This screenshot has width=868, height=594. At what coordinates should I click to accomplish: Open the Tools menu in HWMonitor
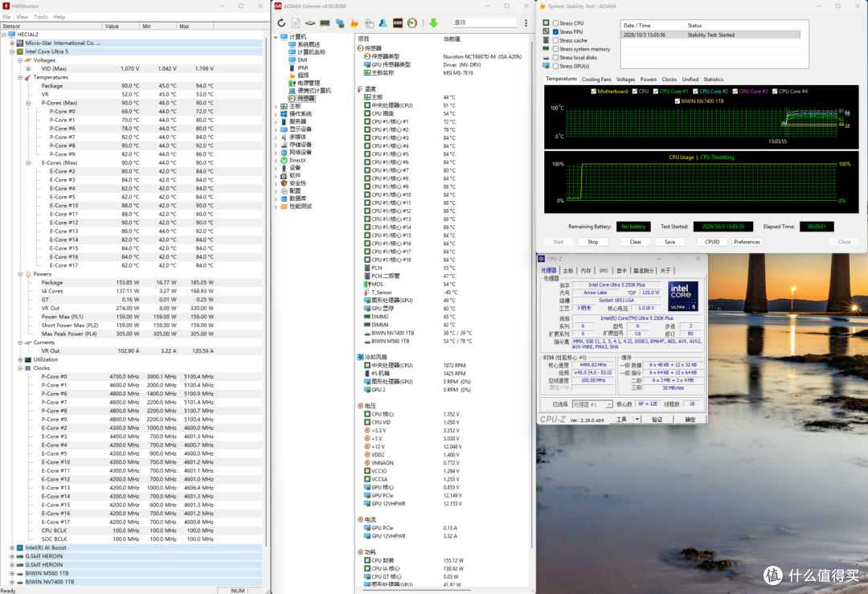point(41,17)
